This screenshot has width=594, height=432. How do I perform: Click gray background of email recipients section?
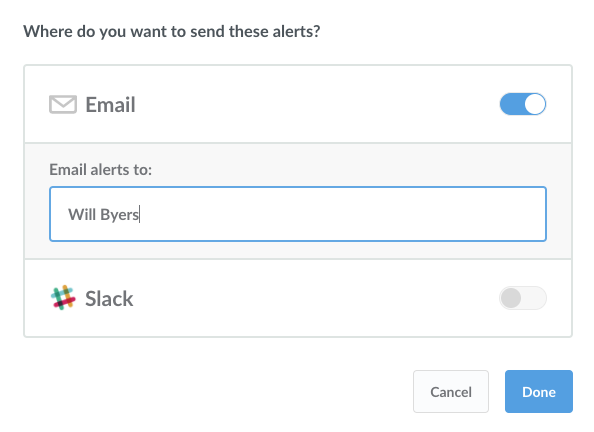pyautogui.click(x=298, y=250)
